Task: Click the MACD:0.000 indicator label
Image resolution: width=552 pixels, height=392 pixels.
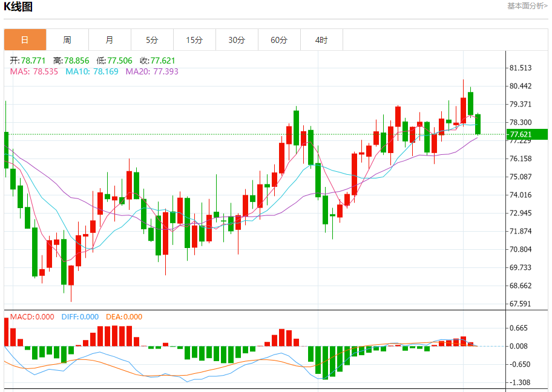Action: pos(32,317)
